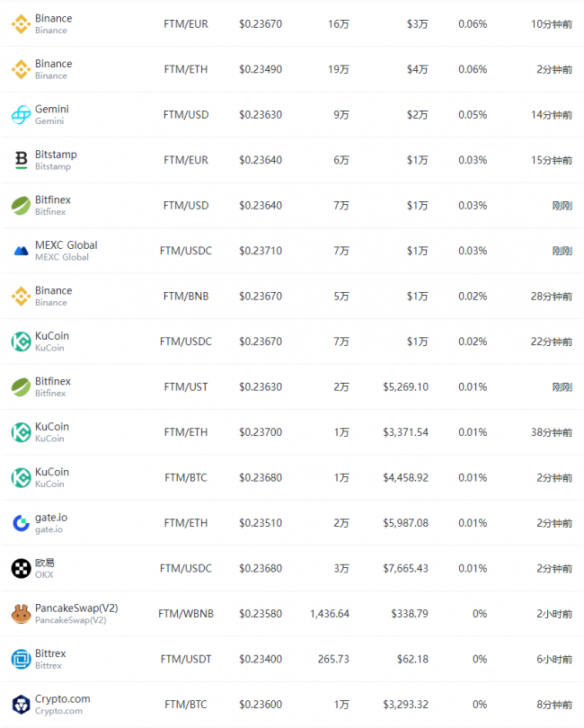Click the price $0.23580

pos(261,614)
